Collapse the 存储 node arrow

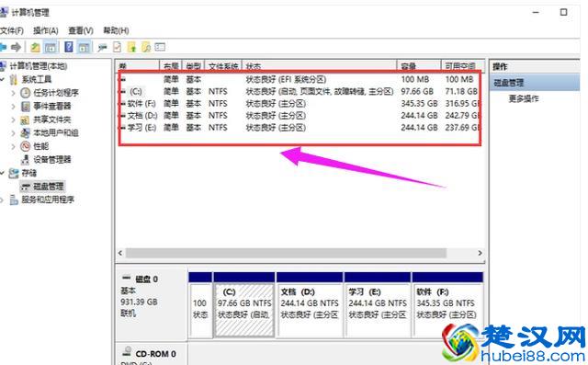coord(2,173)
